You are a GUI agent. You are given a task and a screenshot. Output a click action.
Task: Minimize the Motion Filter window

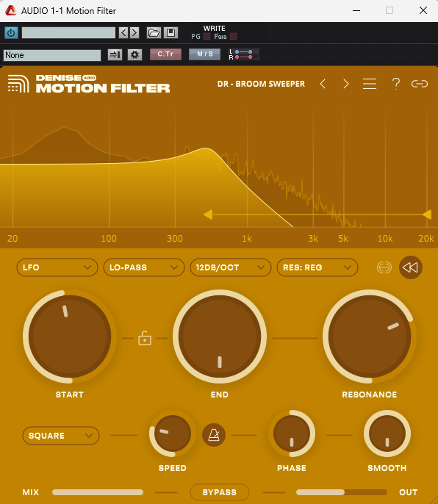[x=356, y=10]
